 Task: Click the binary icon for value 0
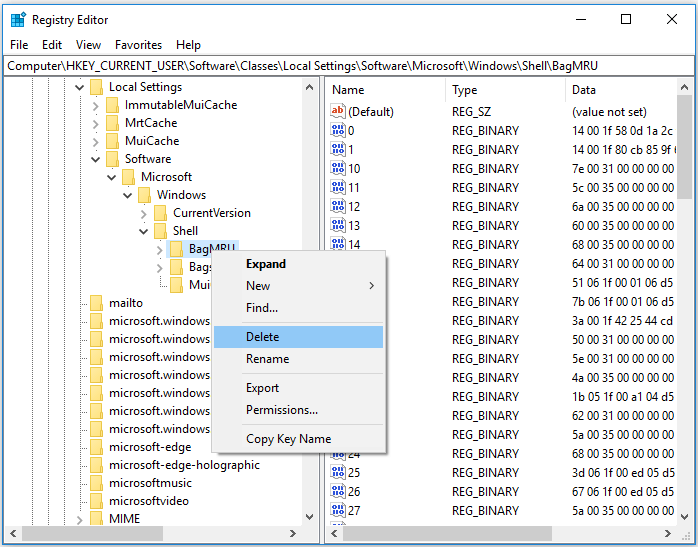pyautogui.click(x=338, y=130)
